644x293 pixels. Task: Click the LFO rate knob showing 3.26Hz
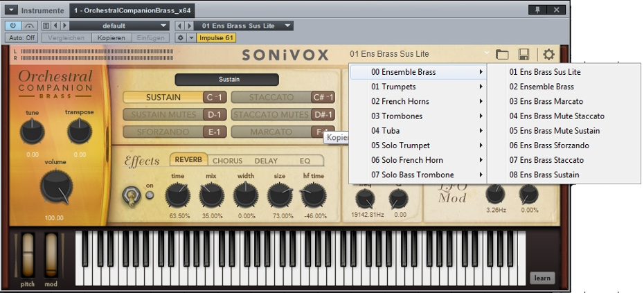tap(495, 194)
